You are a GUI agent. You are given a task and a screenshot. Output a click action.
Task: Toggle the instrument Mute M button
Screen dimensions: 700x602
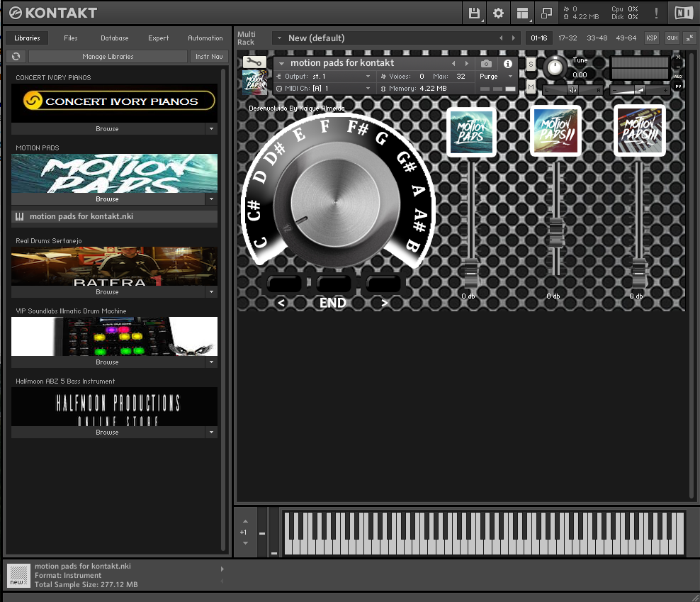[531, 87]
